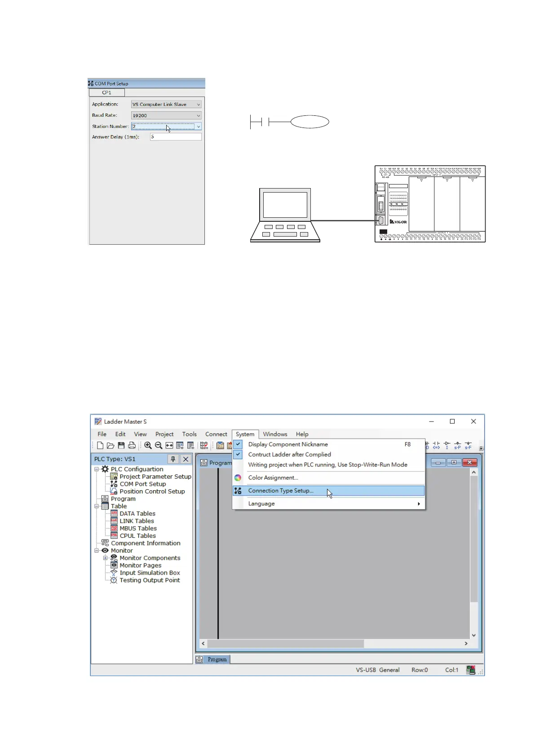Open the Connect menu
535x756 pixels.
click(x=216, y=434)
